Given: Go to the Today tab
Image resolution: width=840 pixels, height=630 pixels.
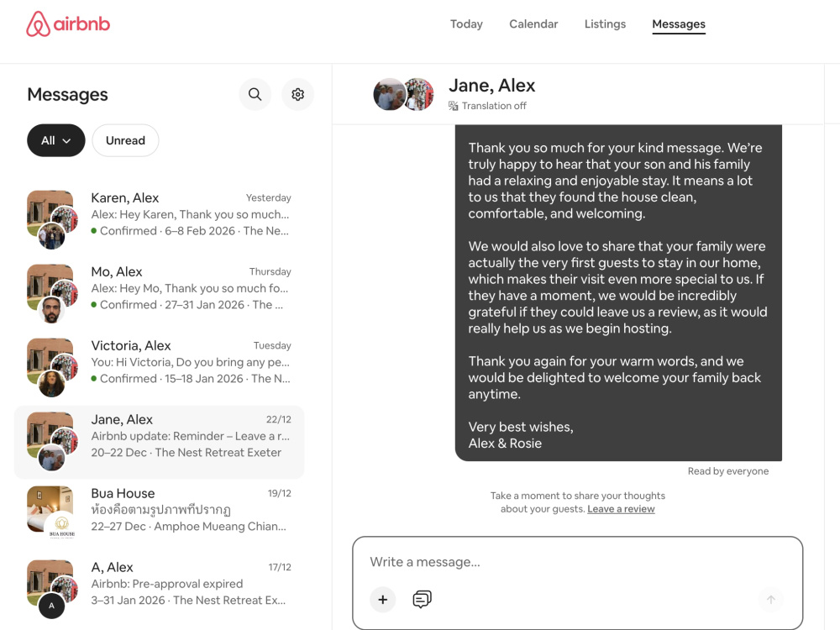Looking at the screenshot, I should coord(466,24).
